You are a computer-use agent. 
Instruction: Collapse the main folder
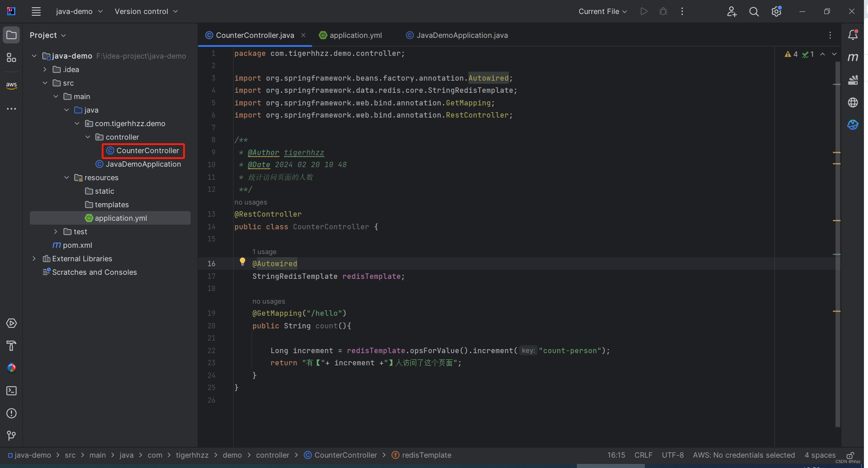[56, 96]
